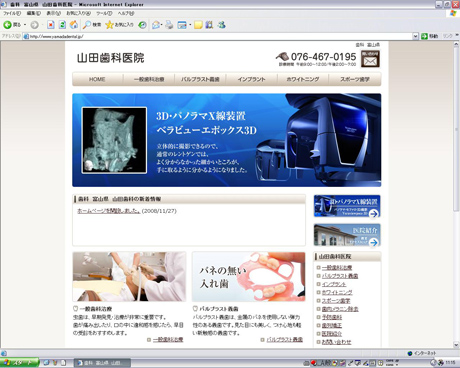Select the ホワイトニング navigation tab
Screen dimensions: 460x368
point(303,79)
